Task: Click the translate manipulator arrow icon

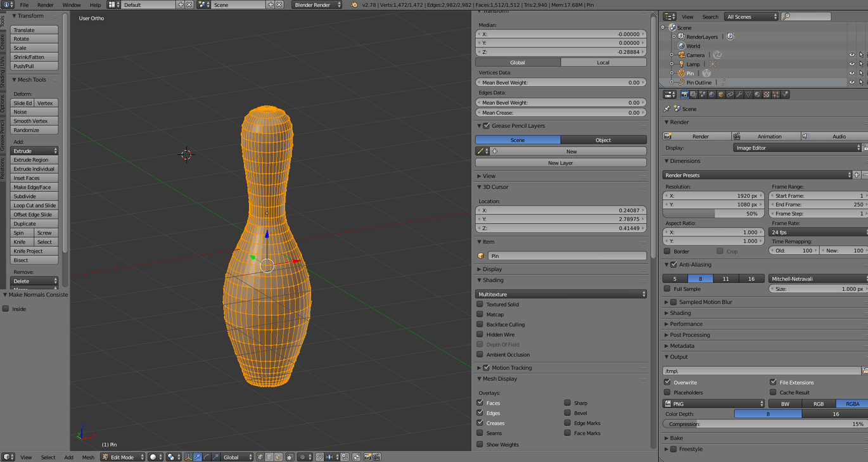Action: (x=198, y=457)
